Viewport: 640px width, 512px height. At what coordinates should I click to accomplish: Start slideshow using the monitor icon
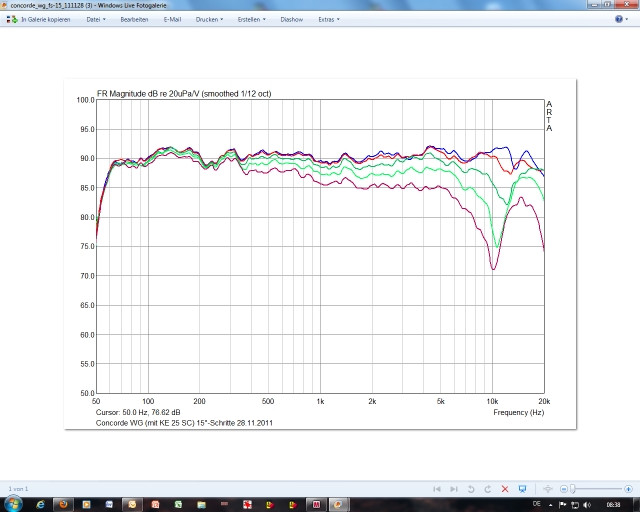coord(522,489)
